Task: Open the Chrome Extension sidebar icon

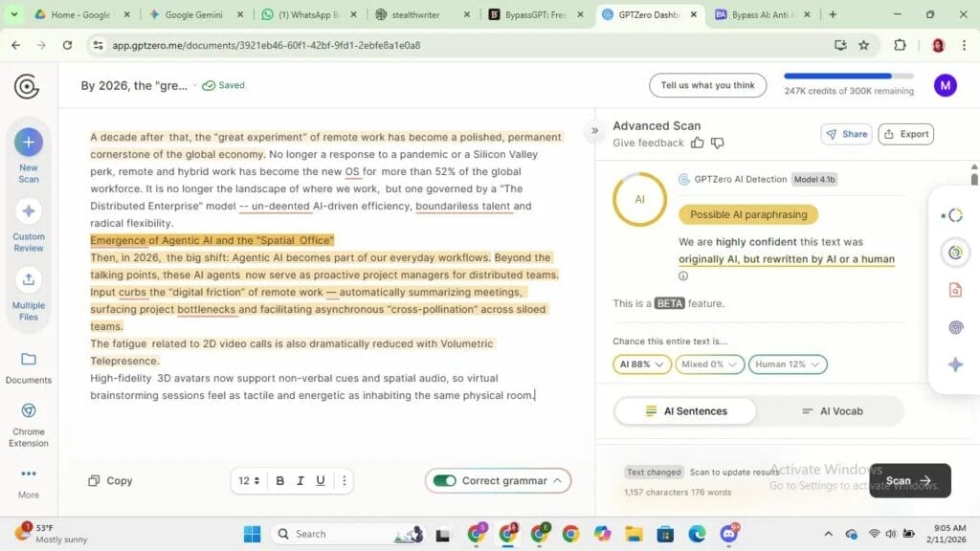Action: pos(28,410)
